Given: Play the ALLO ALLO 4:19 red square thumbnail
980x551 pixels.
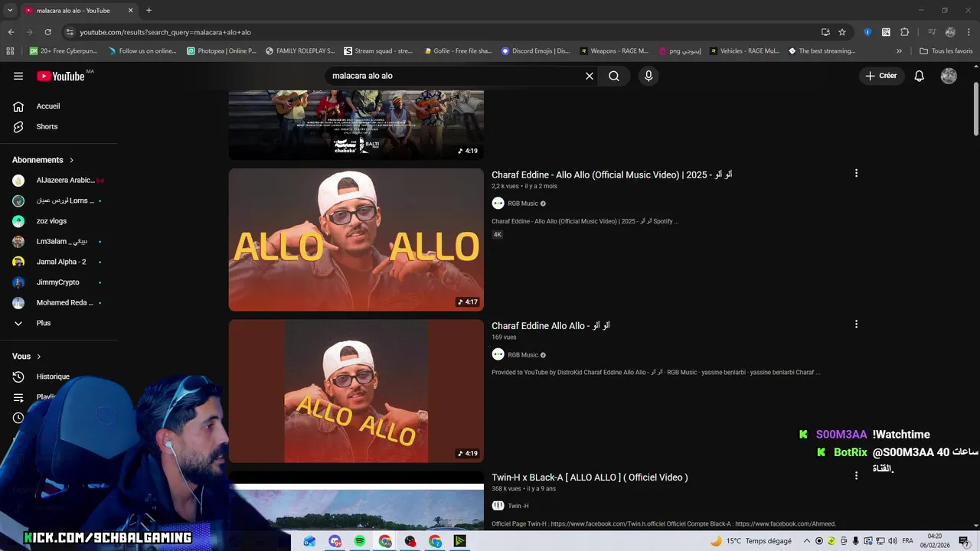Looking at the screenshot, I should [x=356, y=391].
